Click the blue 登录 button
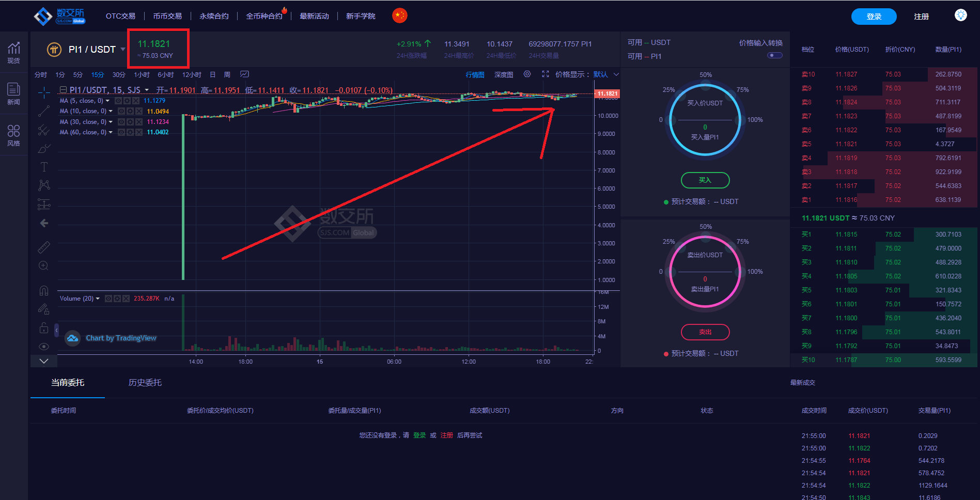The width and height of the screenshot is (980, 500). (x=874, y=17)
